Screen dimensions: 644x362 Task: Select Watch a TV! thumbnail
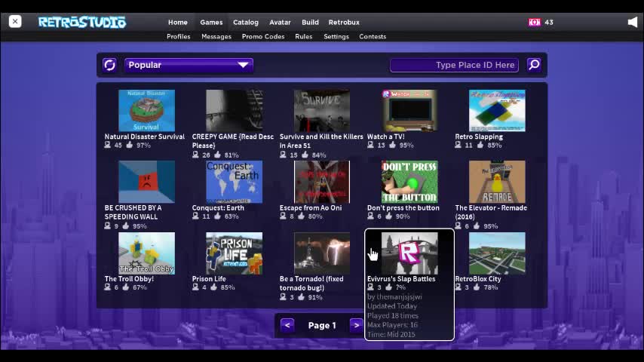pyautogui.click(x=409, y=111)
